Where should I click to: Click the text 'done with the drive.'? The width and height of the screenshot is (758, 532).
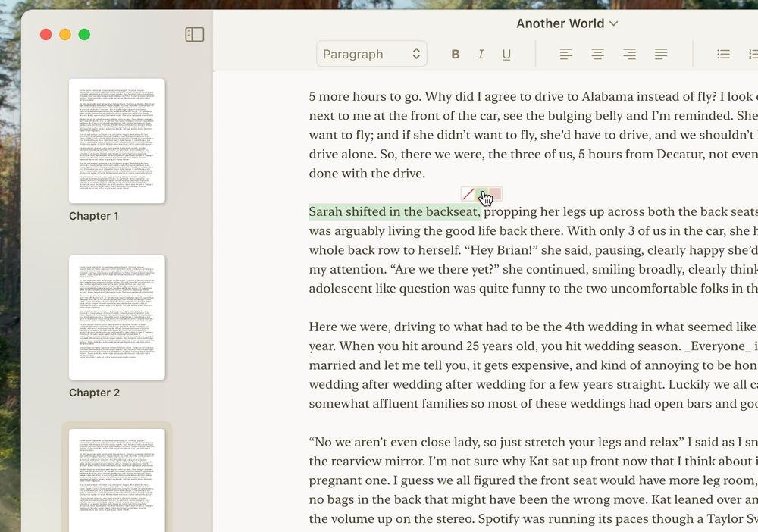pyautogui.click(x=367, y=173)
